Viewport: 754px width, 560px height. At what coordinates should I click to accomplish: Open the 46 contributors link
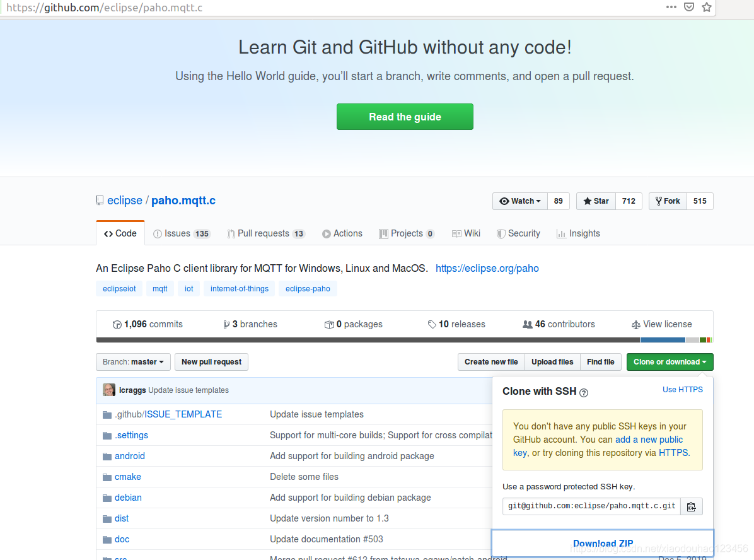pos(559,324)
